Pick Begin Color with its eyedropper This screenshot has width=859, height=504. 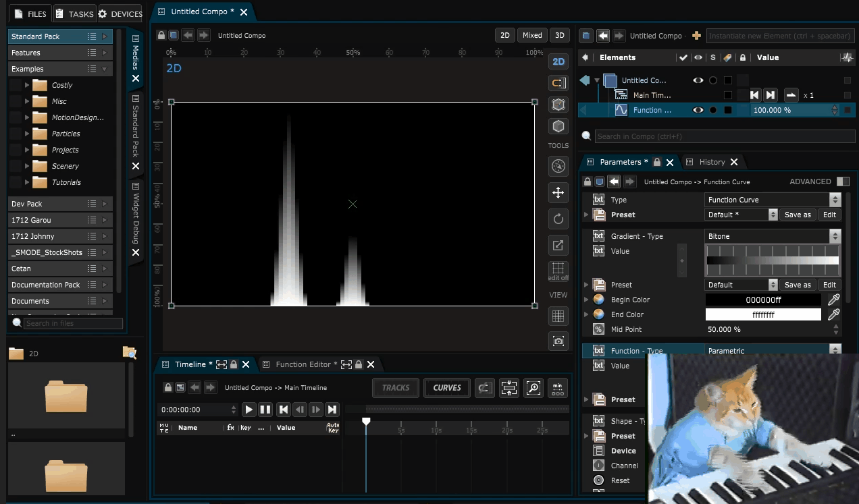point(834,300)
